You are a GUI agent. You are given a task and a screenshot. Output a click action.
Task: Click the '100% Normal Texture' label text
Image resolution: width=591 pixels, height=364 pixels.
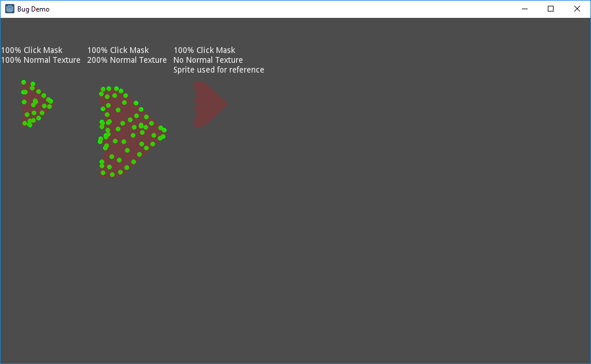40,59
